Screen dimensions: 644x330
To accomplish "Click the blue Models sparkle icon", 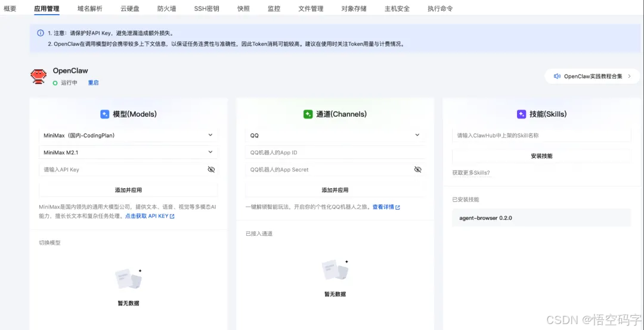I will click(105, 114).
